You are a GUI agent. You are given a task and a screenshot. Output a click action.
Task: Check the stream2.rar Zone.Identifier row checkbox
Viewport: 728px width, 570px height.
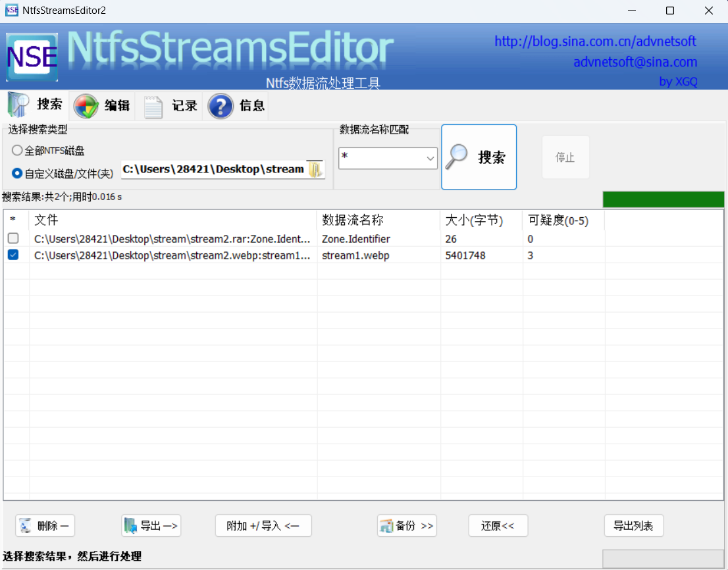[13, 238]
